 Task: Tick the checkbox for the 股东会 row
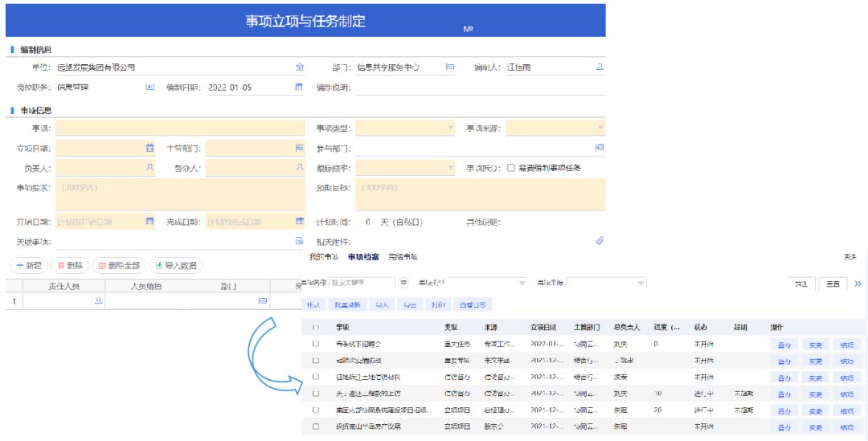[x=316, y=427]
